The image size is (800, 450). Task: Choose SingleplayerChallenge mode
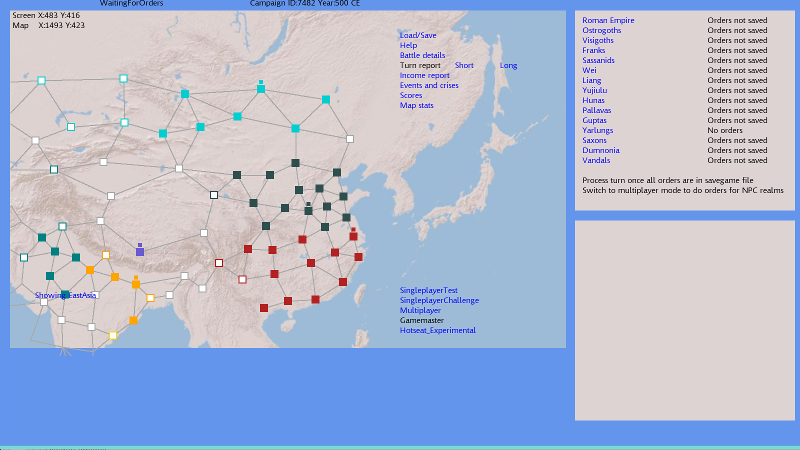point(439,300)
